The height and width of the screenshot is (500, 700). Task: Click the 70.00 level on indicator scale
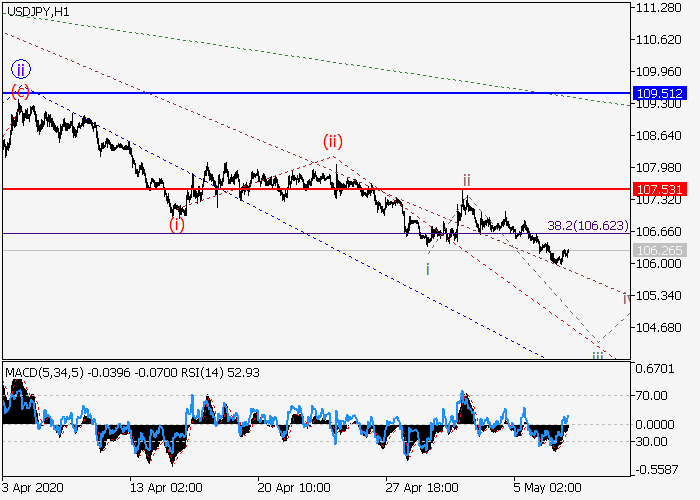(x=656, y=395)
